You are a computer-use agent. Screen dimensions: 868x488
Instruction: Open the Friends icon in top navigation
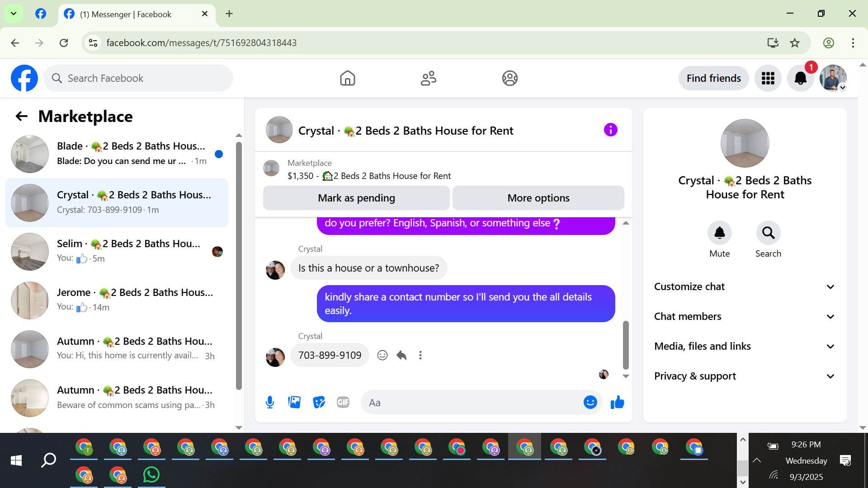pyautogui.click(x=429, y=78)
